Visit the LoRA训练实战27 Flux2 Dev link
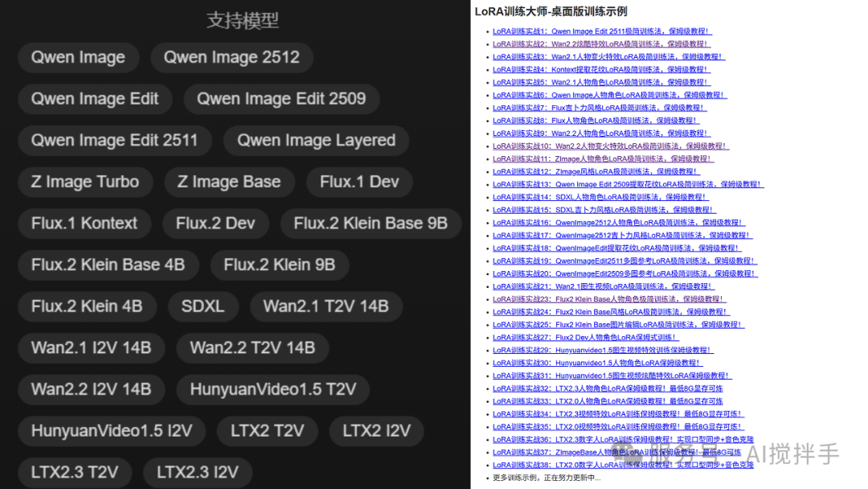Viewport: 868px width, 489px height. (x=586, y=337)
